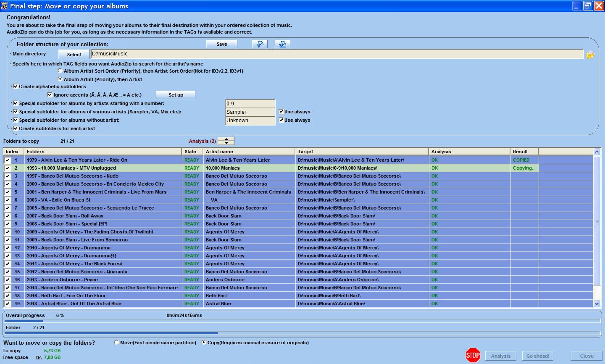Click the table vertical scrollbar thumb
The width and height of the screenshot is (605, 364).
point(597,221)
